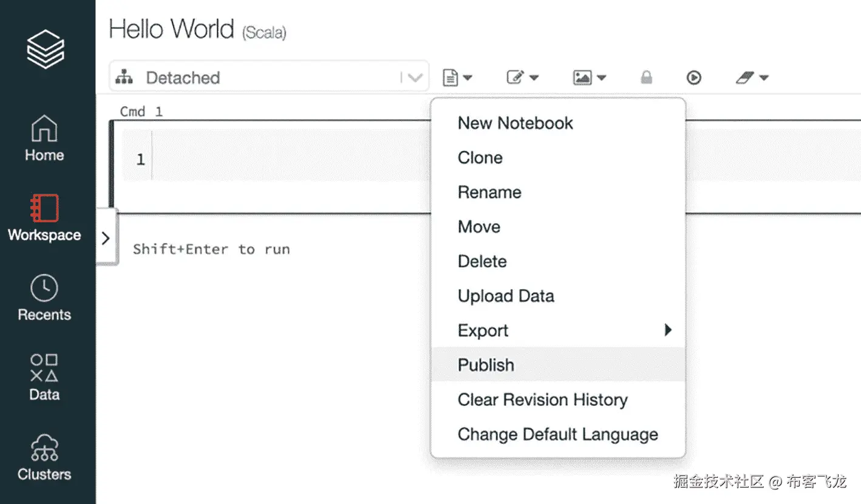Open Home in the sidebar
Viewport: 861px width, 504px height.
[44, 138]
